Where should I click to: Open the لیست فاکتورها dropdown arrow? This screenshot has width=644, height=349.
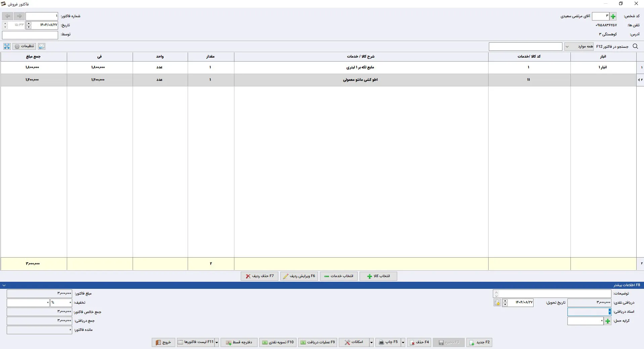pyautogui.click(x=217, y=342)
